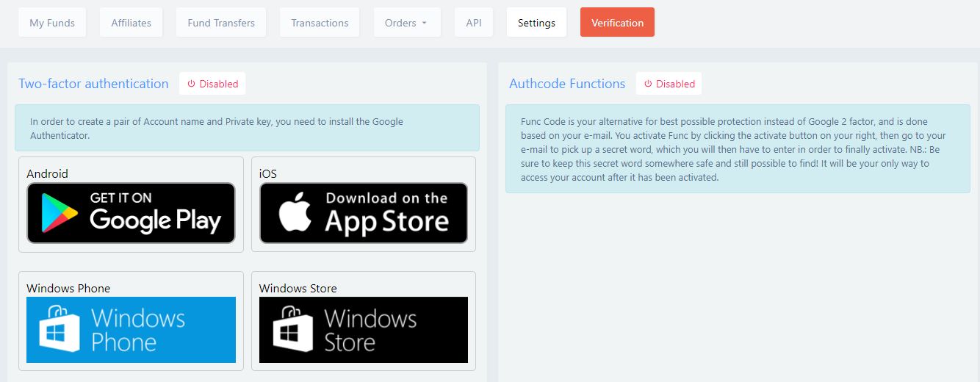Open the API tab
The height and width of the screenshot is (382, 980).
pyautogui.click(x=474, y=23)
